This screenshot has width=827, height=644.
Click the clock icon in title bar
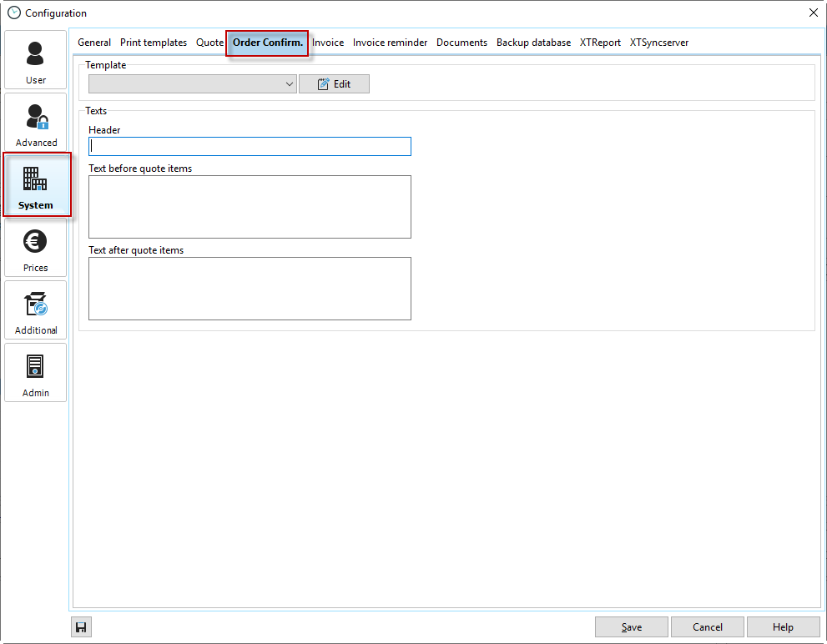[13, 13]
